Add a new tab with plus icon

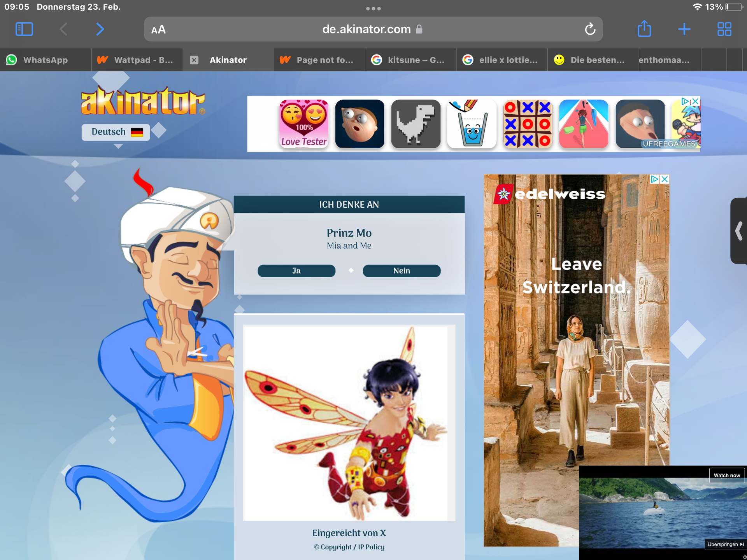(x=684, y=29)
